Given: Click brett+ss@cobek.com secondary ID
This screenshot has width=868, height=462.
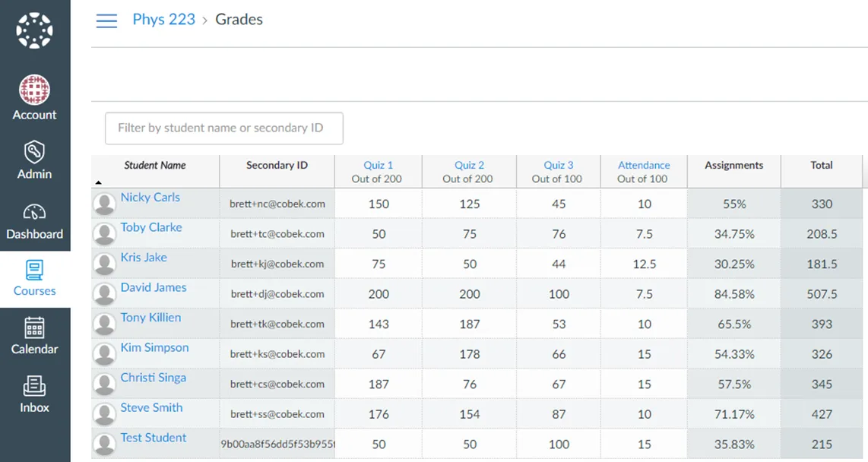Looking at the screenshot, I should pyautogui.click(x=277, y=414).
